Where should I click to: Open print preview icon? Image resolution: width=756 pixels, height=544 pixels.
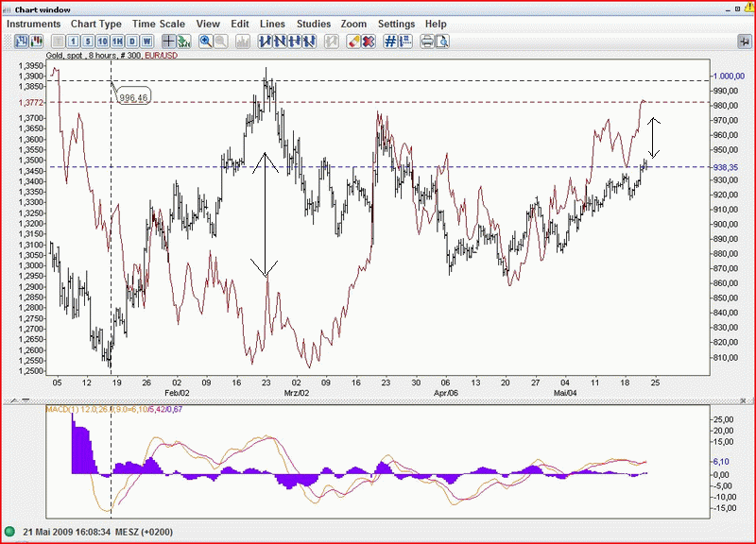tap(442, 42)
